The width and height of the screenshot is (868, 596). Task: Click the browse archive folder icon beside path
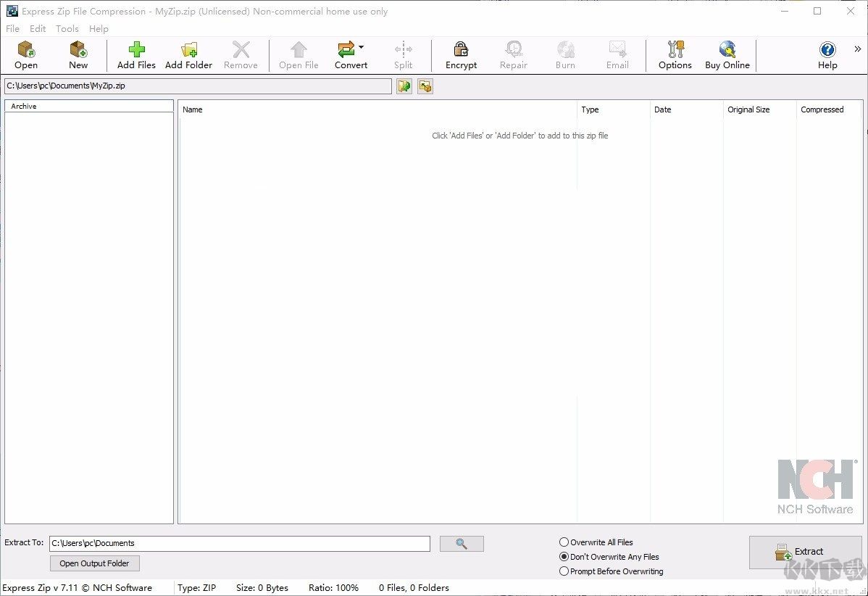coord(404,86)
